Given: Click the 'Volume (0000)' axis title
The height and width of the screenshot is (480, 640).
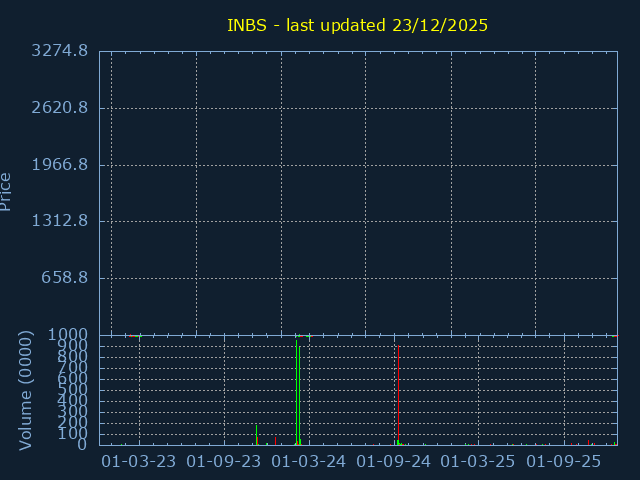Looking at the screenshot, I should tap(25, 391).
